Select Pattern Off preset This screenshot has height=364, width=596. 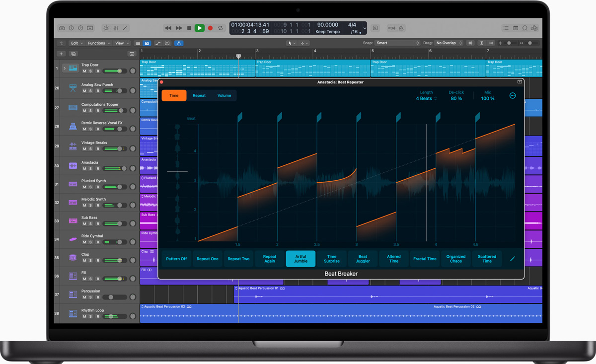[x=176, y=259]
